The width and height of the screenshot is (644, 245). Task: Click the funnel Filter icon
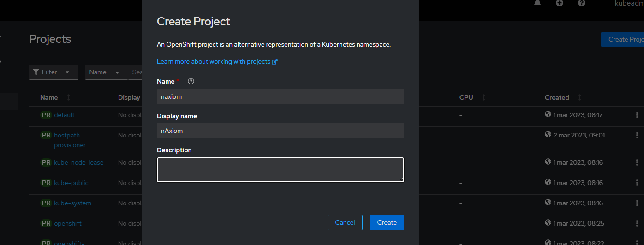tap(36, 72)
